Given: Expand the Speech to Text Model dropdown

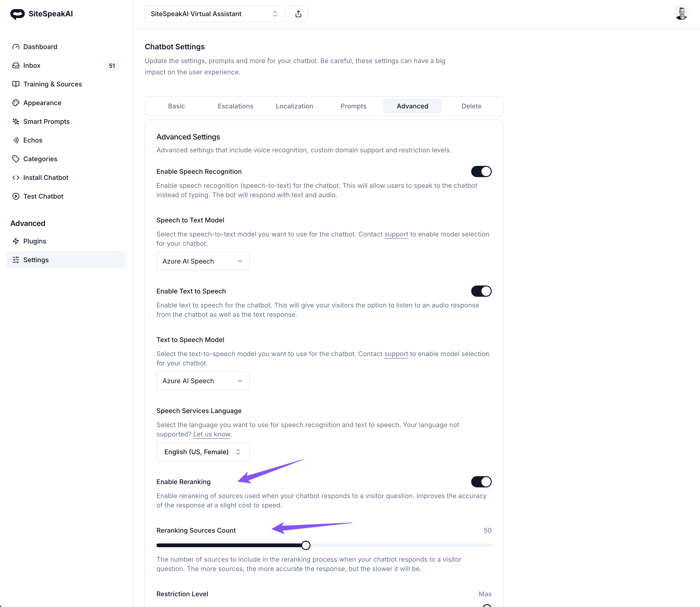Looking at the screenshot, I should click(203, 261).
